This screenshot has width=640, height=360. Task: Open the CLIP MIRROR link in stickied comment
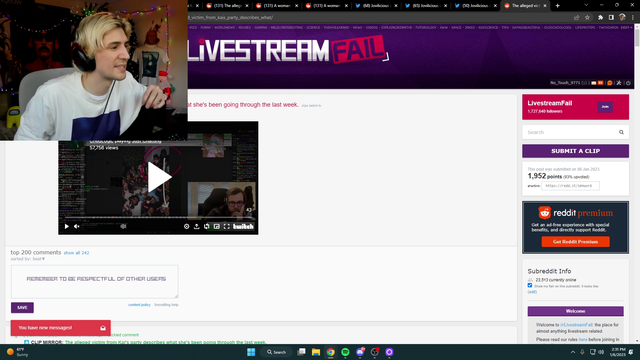tap(165, 342)
